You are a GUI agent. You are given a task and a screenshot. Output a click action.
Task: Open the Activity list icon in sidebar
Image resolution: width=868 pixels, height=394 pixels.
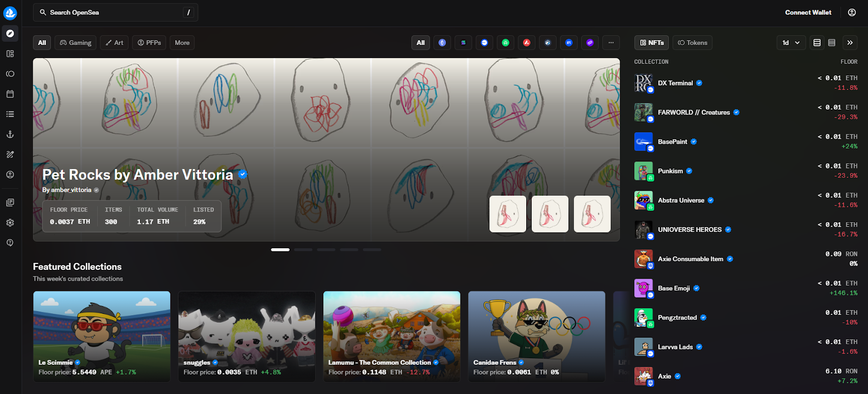click(10, 114)
